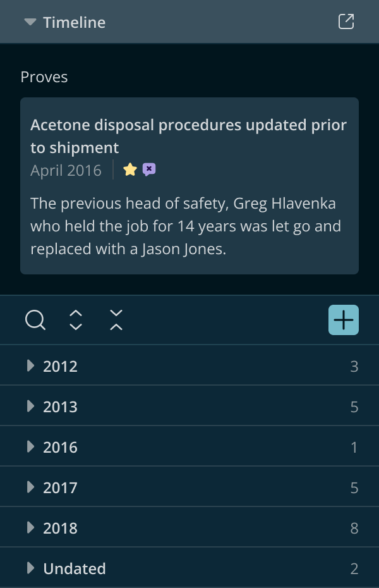Click the Timeline panel title
The image size is (379, 588).
click(74, 22)
